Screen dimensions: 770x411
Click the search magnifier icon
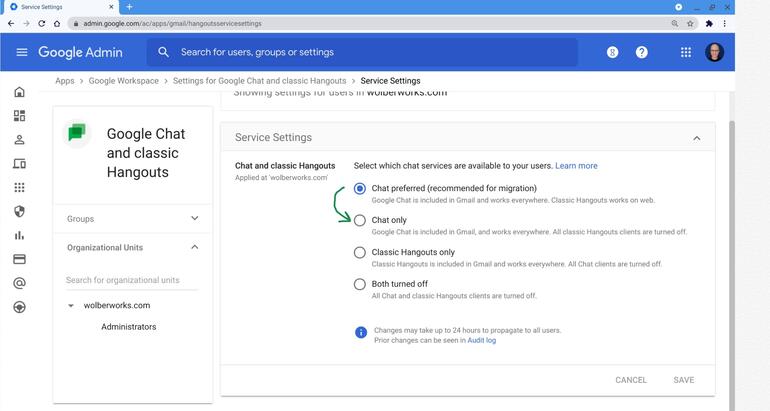pos(164,52)
